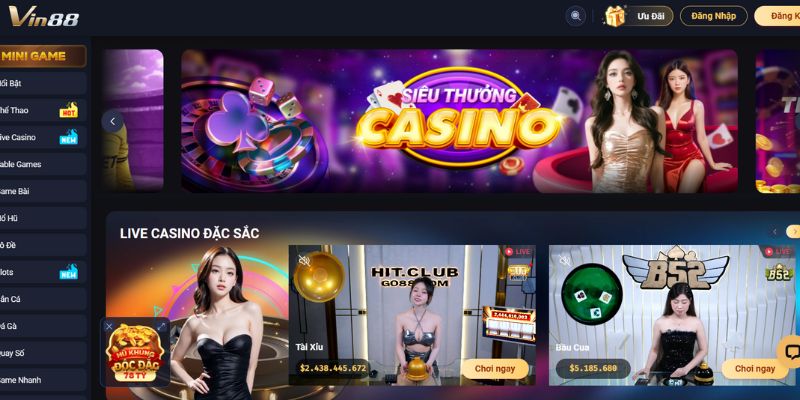
Task: Show previous Live Casino games
Action: 774,232
